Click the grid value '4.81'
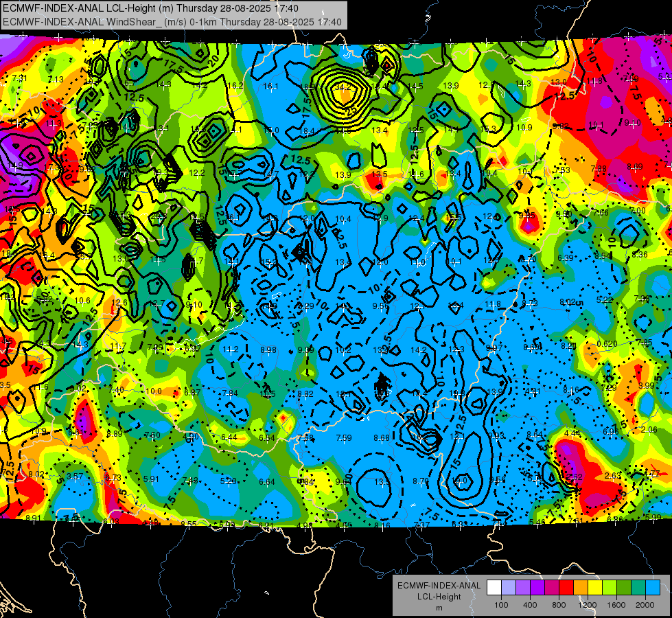This screenshot has width=672, height=618. click(533, 391)
